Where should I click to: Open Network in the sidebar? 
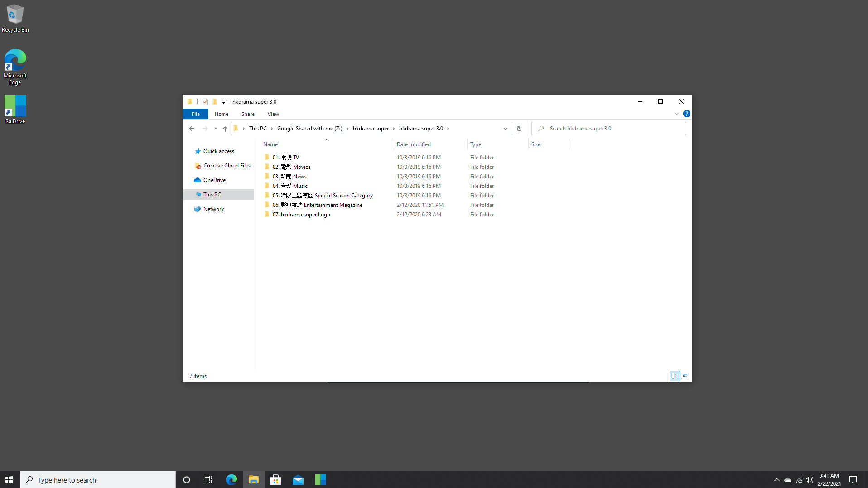tap(213, 209)
